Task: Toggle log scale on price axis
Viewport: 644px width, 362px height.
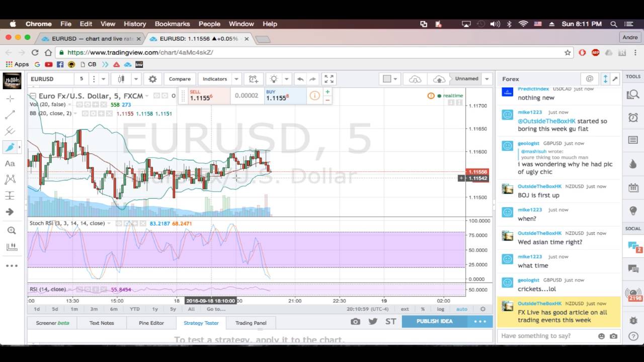Action: [x=441, y=309]
